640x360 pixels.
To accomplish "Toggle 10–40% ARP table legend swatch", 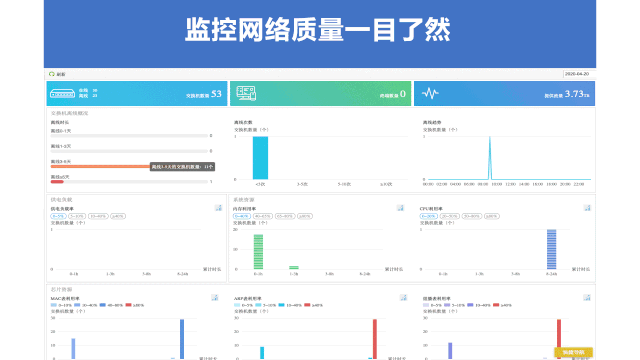I will tap(281, 305).
